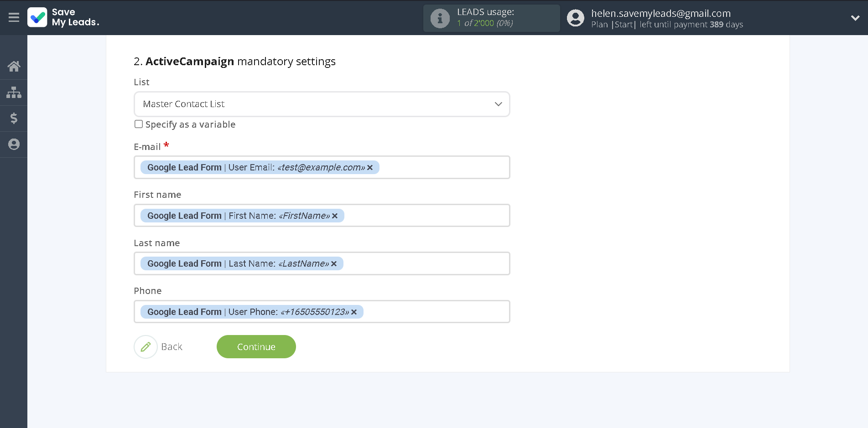Remove User Phone tag

354,312
